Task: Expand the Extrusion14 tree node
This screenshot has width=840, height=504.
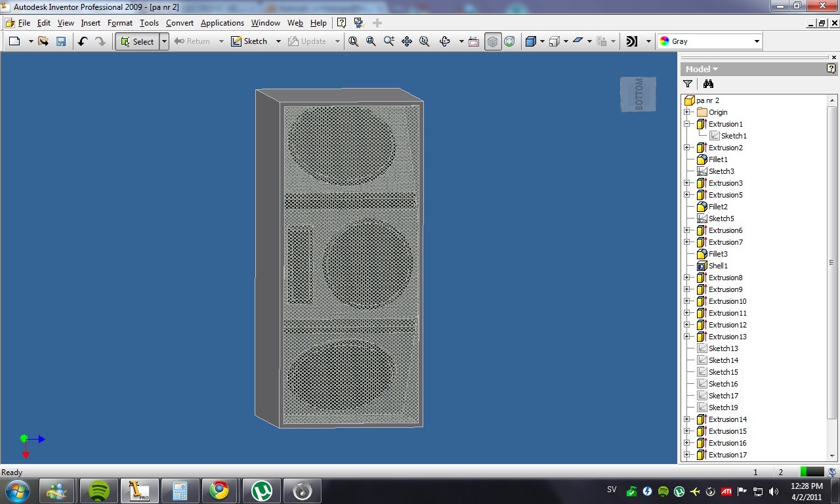Action: click(x=687, y=419)
